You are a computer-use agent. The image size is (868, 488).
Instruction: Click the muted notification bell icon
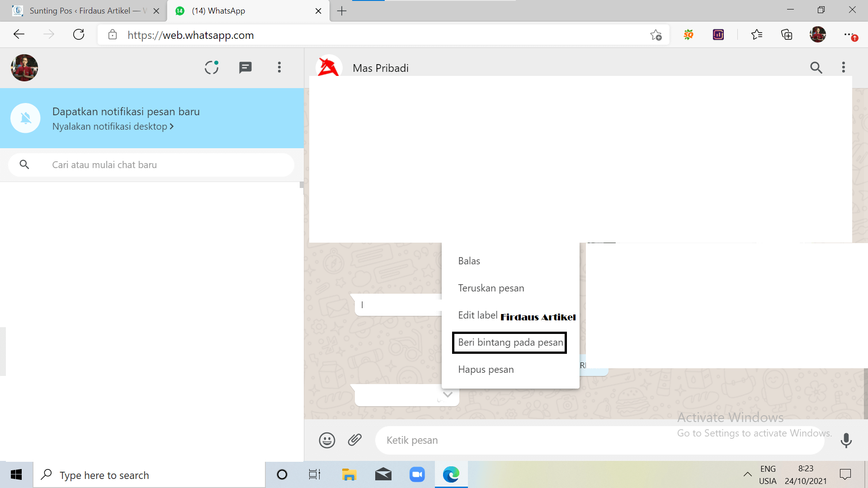click(x=26, y=118)
